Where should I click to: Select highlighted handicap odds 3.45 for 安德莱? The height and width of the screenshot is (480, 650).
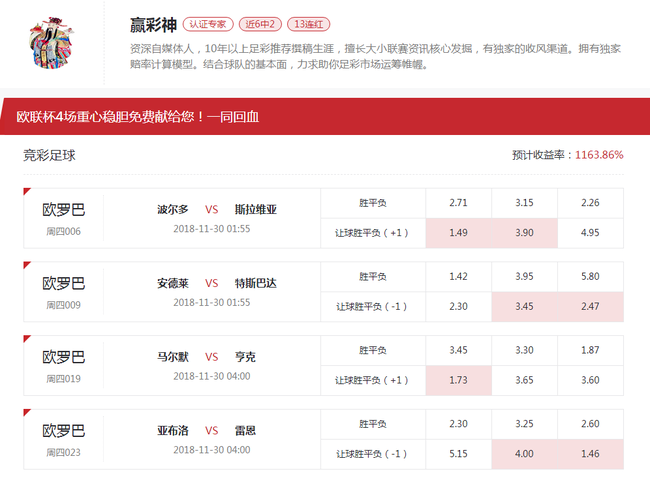point(524,307)
